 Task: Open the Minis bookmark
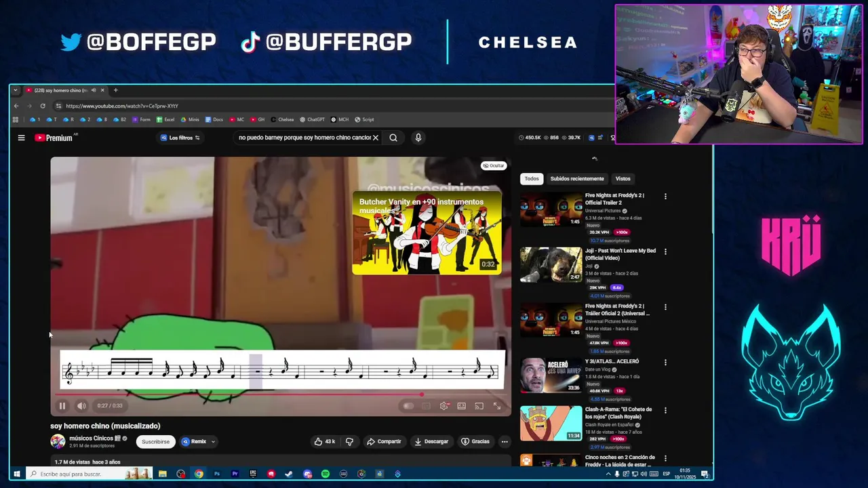[190, 119]
